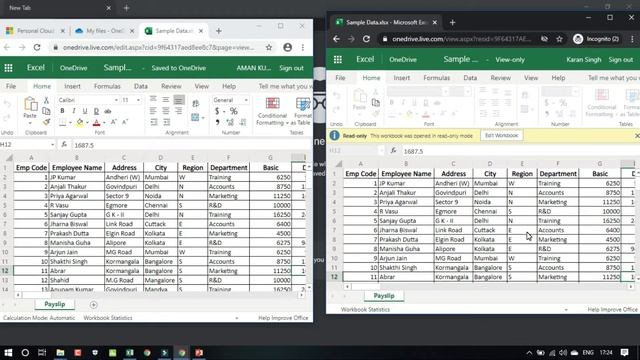This screenshot has width=640, height=360.
Task: Select the Format Painter brush in left Excel
Action: 46,122
